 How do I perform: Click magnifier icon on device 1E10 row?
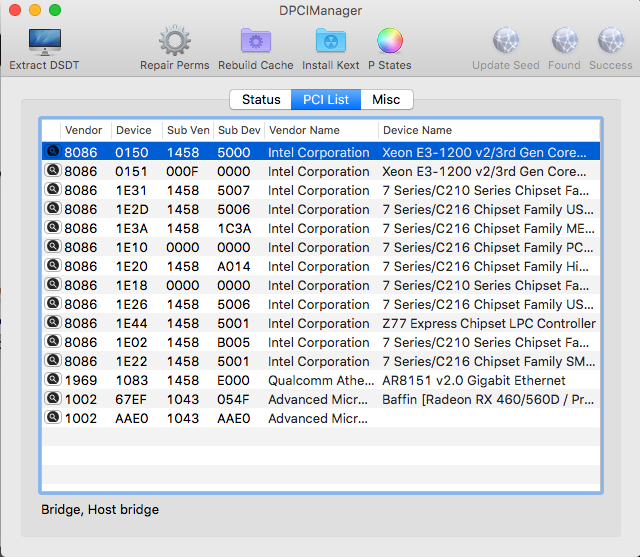pyautogui.click(x=53, y=246)
